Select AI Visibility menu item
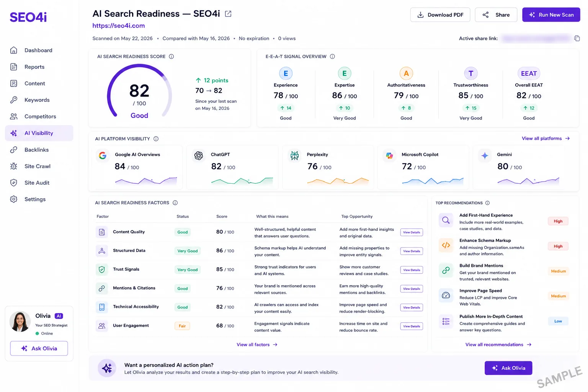This screenshot has height=392, width=588. (x=39, y=133)
